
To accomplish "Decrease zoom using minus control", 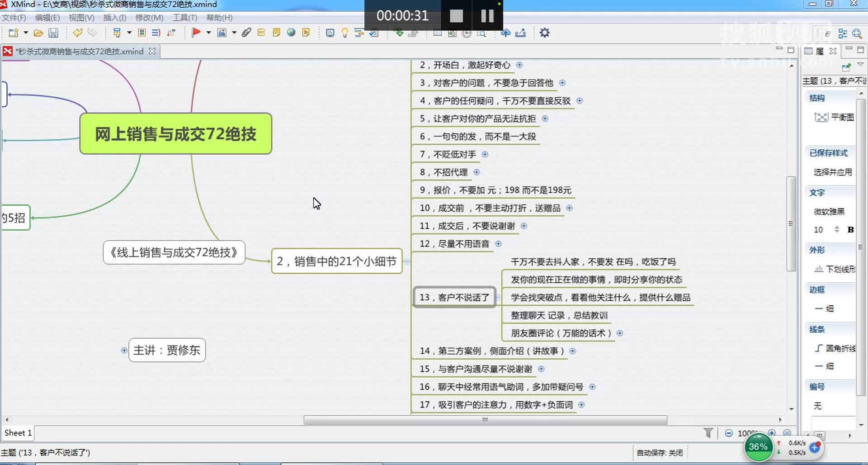I will click(729, 433).
